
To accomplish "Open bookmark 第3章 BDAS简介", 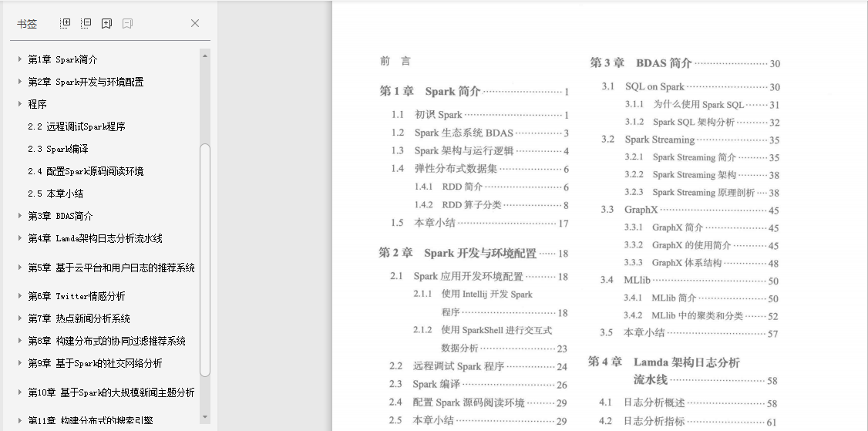I will click(x=60, y=216).
